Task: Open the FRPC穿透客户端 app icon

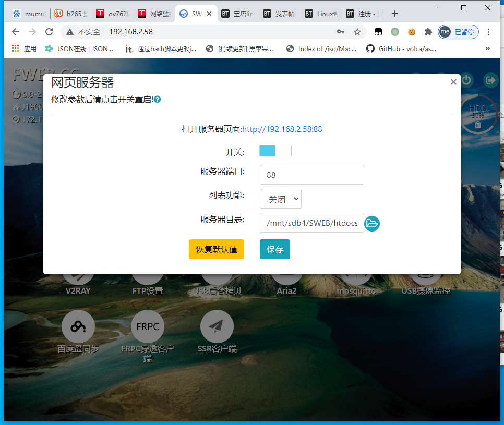Action: [x=148, y=326]
